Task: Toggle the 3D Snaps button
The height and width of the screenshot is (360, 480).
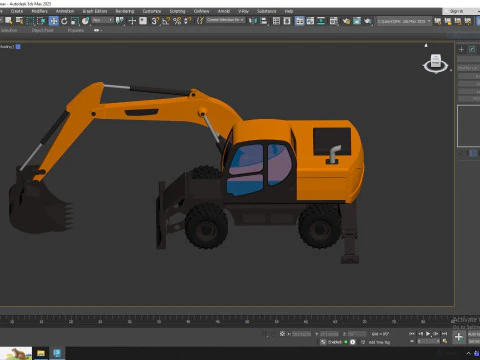Action: click(x=155, y=21)
